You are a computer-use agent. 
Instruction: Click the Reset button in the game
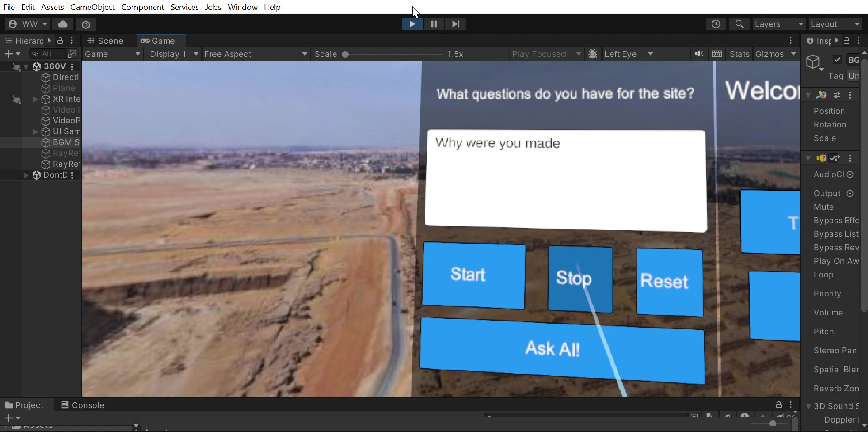670,282
